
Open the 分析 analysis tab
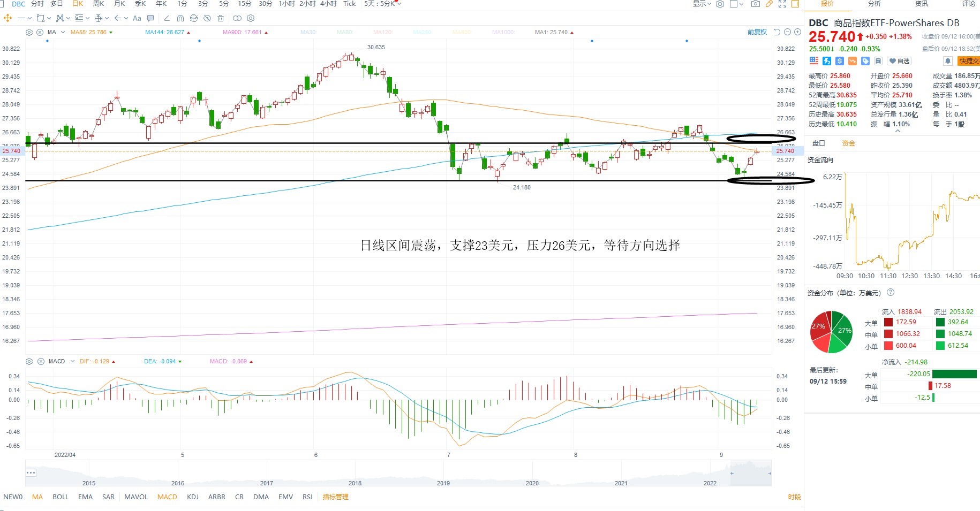coord(875,4)
